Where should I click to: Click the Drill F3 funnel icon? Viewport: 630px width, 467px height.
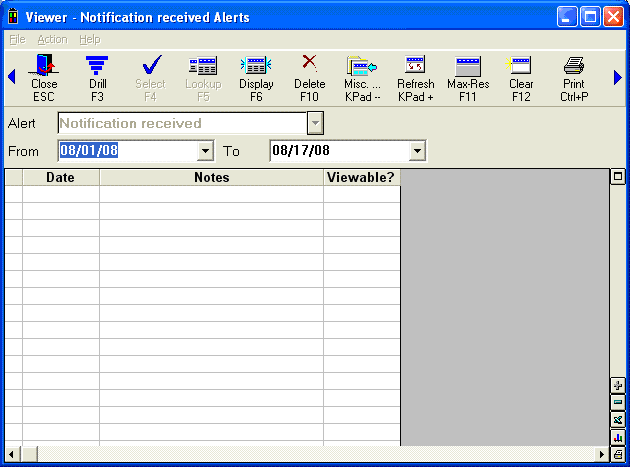point(96,68)
